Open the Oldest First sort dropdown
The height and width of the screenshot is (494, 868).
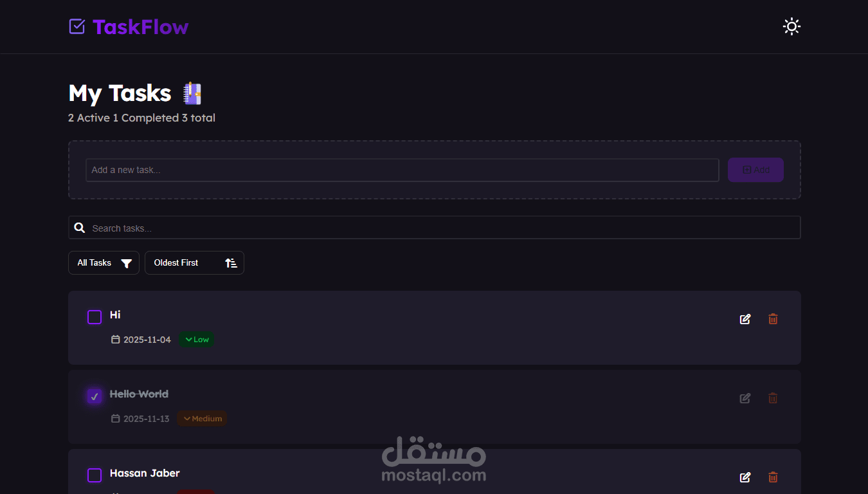click(194, 262)
